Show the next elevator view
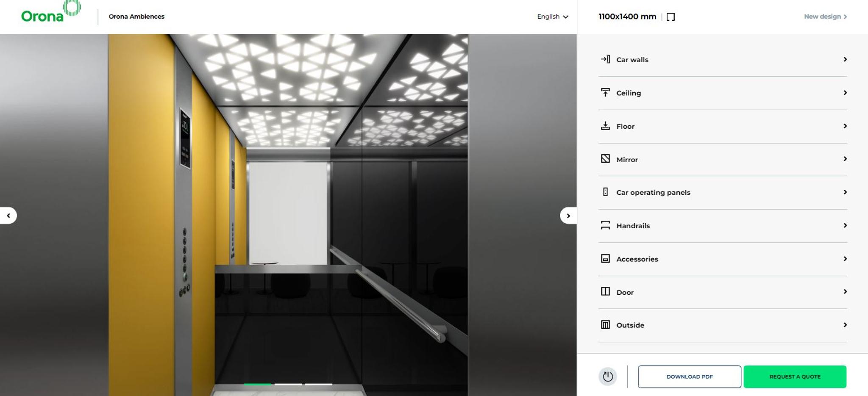The width and height of the screenshot is (868, 396). coord(568,216)
